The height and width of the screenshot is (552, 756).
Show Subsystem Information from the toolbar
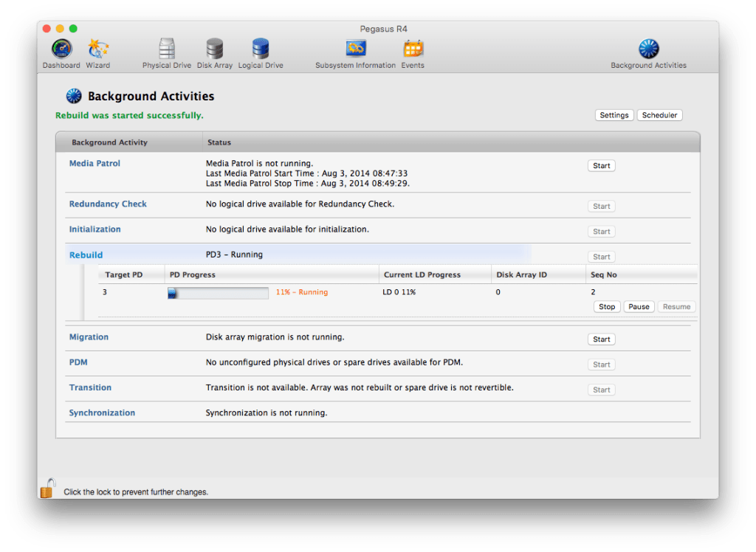click(355, 50)
